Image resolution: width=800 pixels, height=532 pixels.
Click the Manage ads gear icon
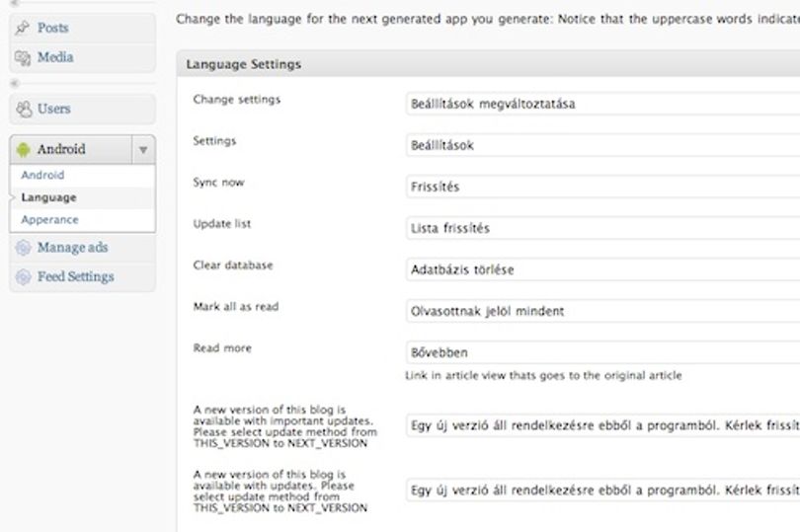[x=23, y=248]
